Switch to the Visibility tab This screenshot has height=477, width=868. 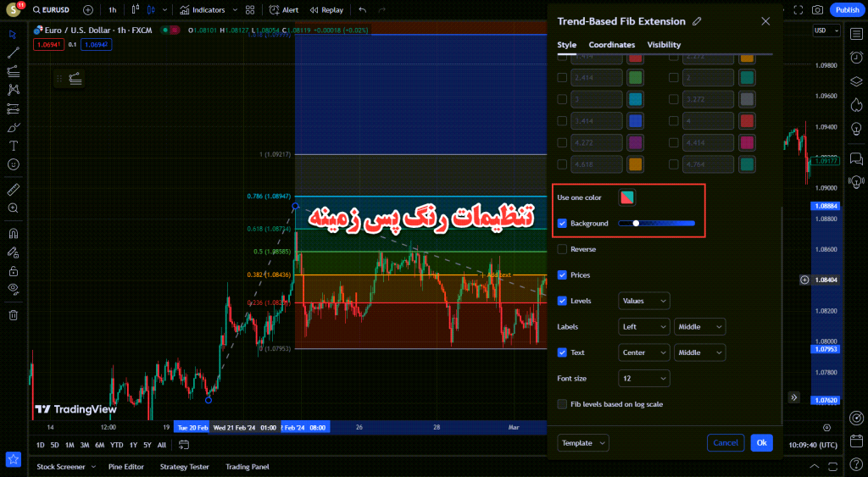(664, 45)
